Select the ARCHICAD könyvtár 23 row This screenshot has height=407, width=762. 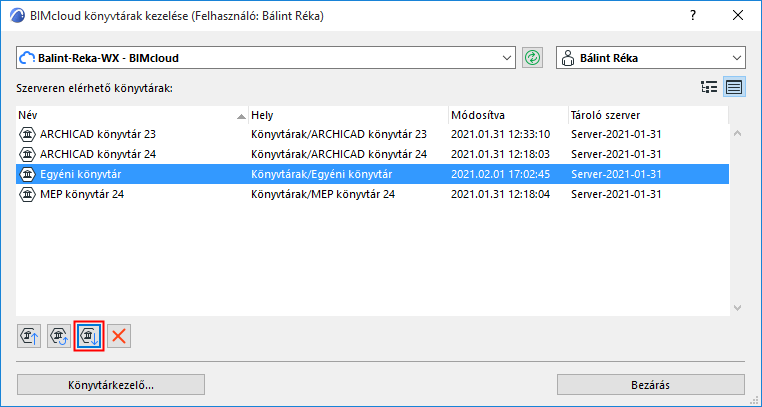click(x=372, y=135)
